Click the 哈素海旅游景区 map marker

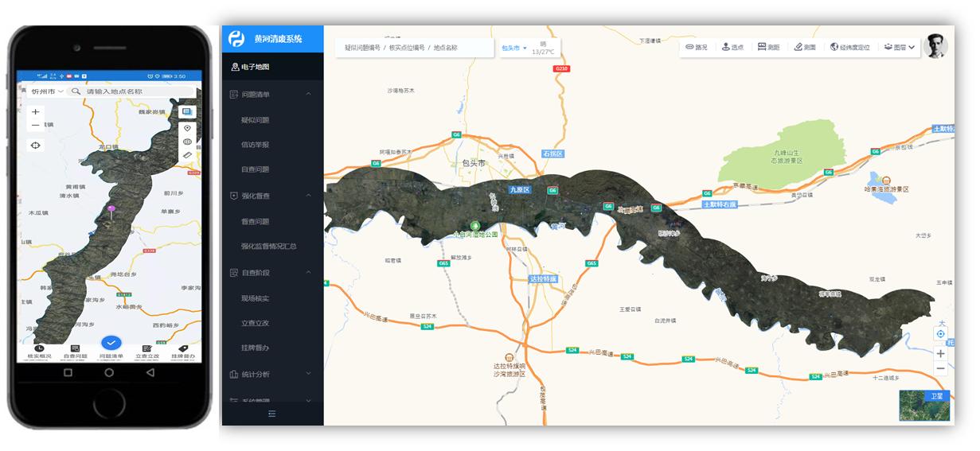point(885,180)
